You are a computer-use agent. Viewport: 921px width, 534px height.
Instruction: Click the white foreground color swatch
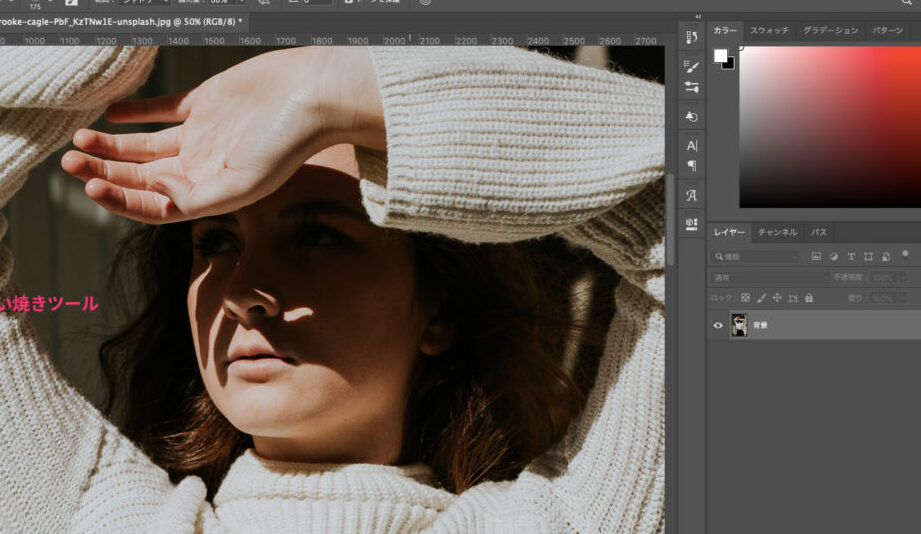click(720, 55)
